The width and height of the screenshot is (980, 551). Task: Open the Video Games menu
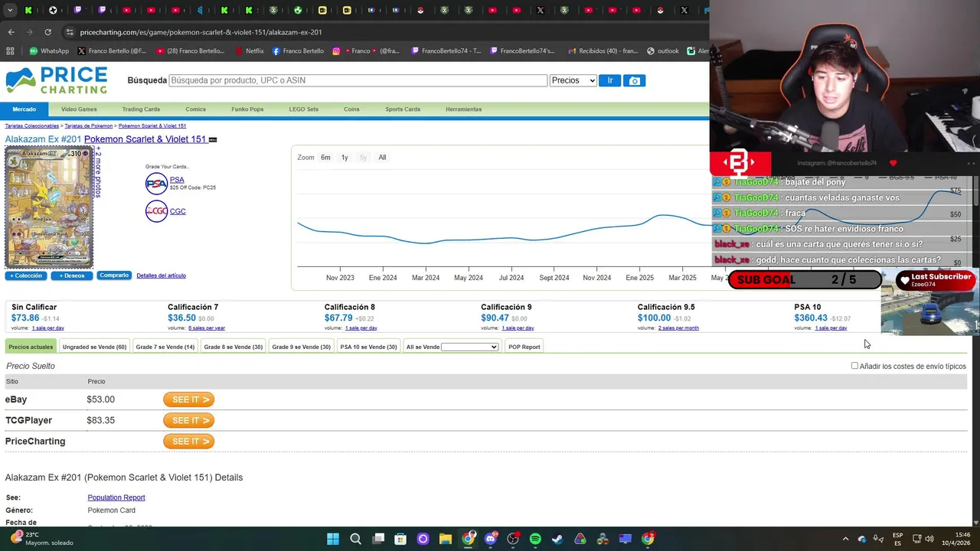coord(79,109)
